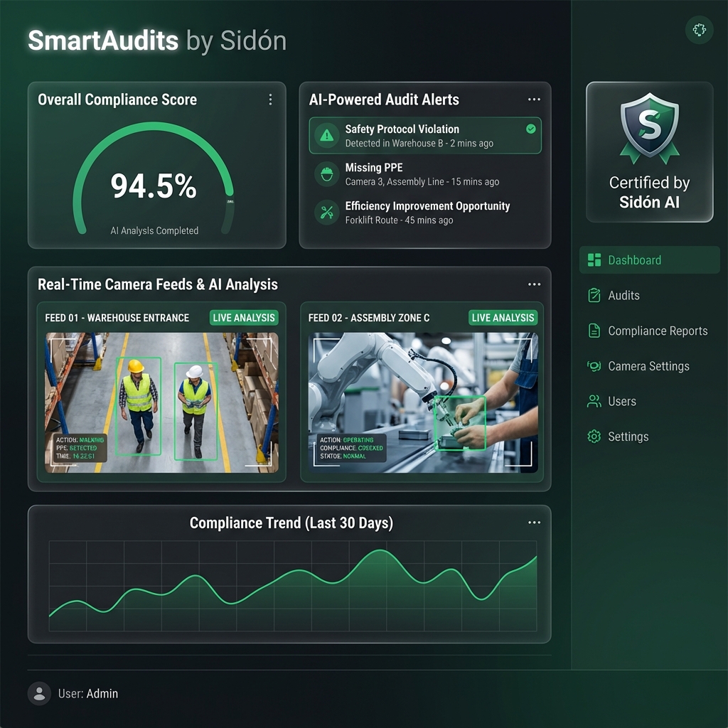This screenshot has width=728, height=728.
Task: Toggle LIVE ANALYSIS on Feed 02
Action: pyautogui.click(x=503, y=318)
